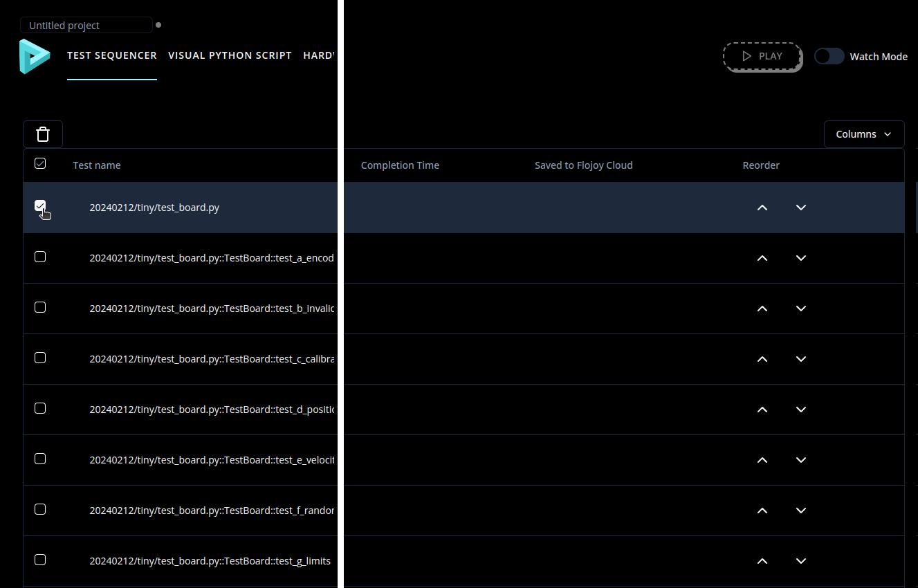Click the up arrow for test_a_encod row

click(762, 257)
